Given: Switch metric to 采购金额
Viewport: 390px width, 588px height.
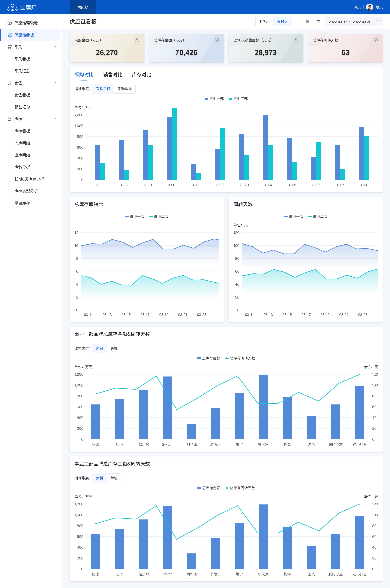Looking at the screenshot, I should 103,89.
